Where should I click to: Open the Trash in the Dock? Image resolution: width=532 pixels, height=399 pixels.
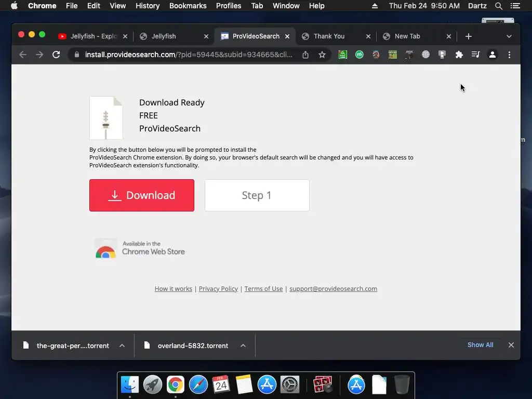point(402,385)
